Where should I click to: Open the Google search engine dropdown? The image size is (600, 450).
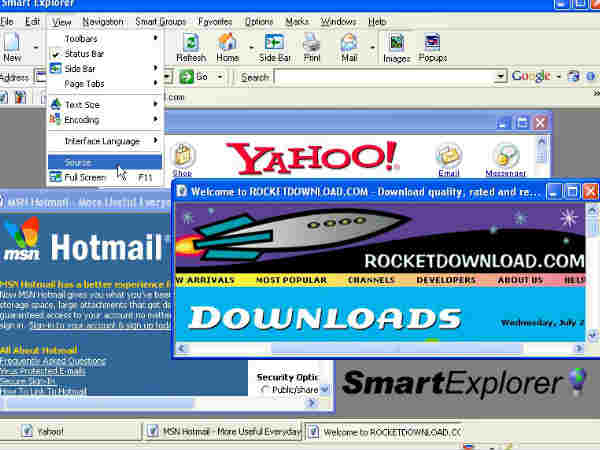559,77
